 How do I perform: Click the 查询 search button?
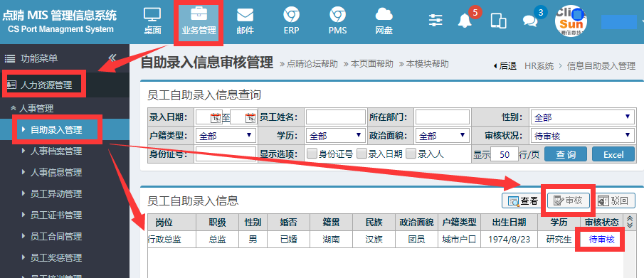(x=566, y=154)
